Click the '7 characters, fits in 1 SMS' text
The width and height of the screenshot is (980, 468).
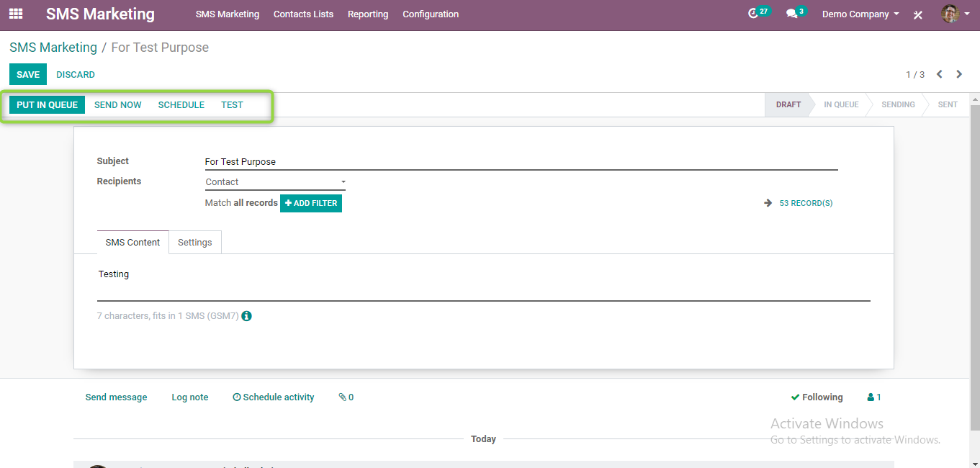coord(168,315)
